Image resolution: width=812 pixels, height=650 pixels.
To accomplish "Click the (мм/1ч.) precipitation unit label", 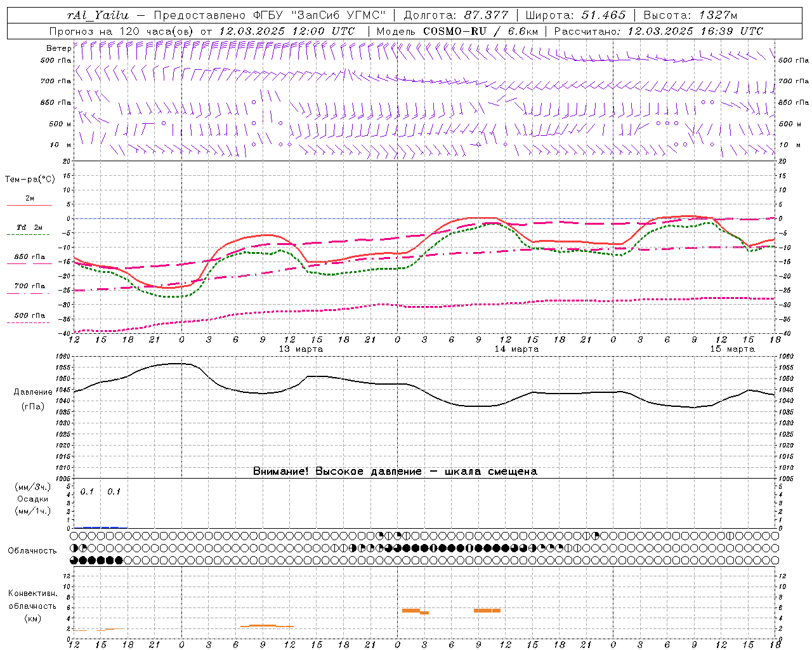I will 33,511.
